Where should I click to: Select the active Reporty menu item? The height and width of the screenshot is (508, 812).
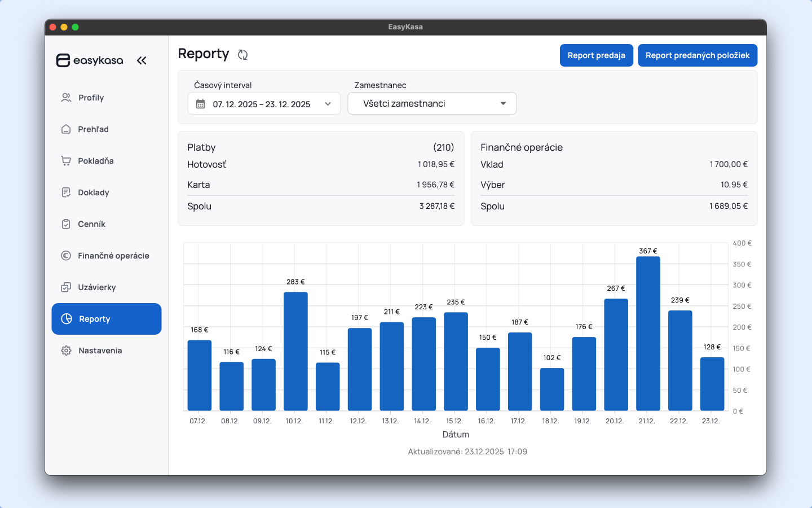coord(107,319)
